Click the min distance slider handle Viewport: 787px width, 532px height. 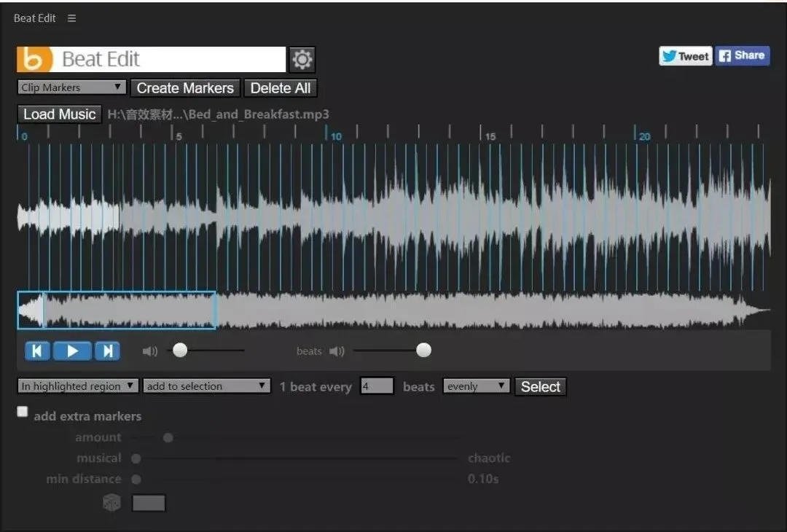tap(136, 480)
